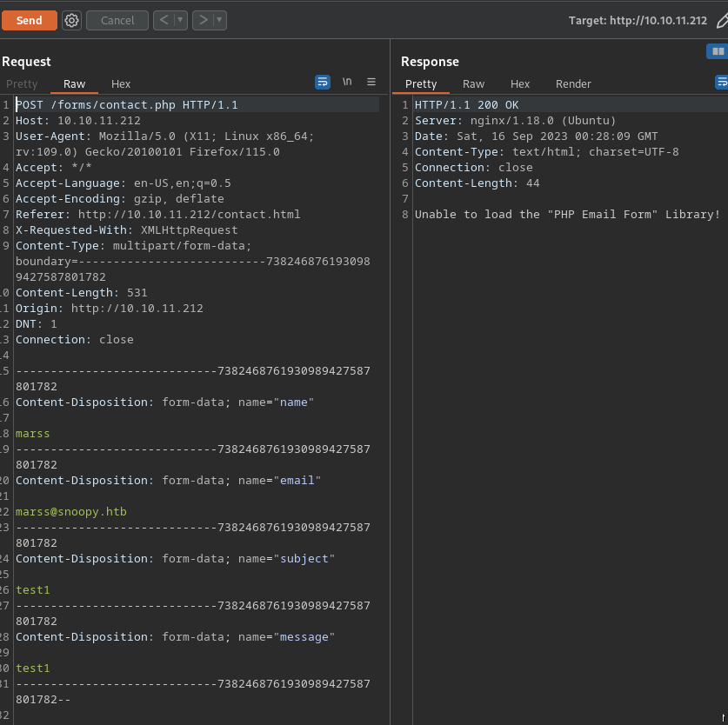Click the Cancel button
728x725 pixels.
117,20
